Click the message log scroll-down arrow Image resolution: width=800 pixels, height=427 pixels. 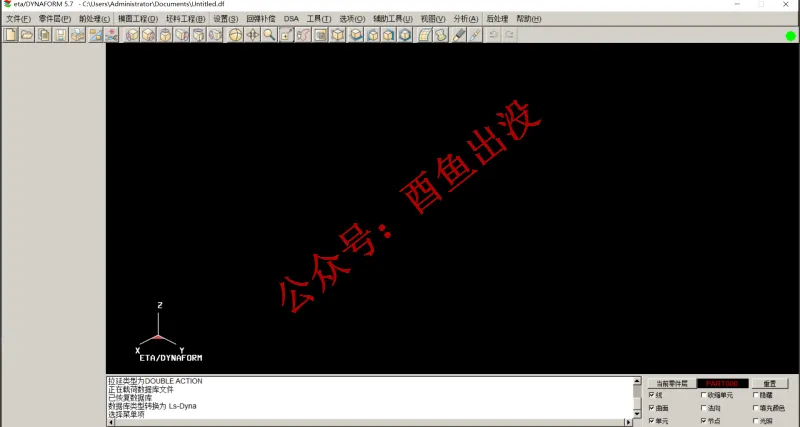click(x=637, y=413)
